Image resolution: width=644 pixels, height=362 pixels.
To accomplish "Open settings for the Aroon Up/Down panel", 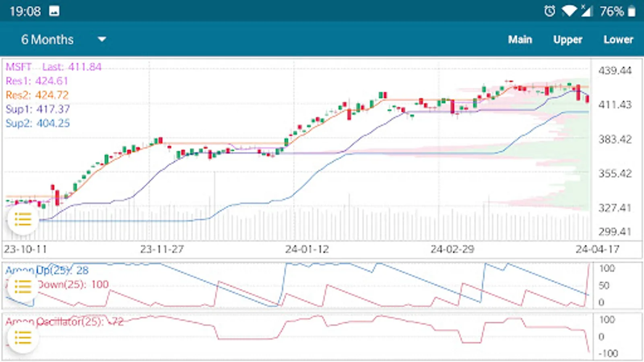I will (x=23, y=287).
